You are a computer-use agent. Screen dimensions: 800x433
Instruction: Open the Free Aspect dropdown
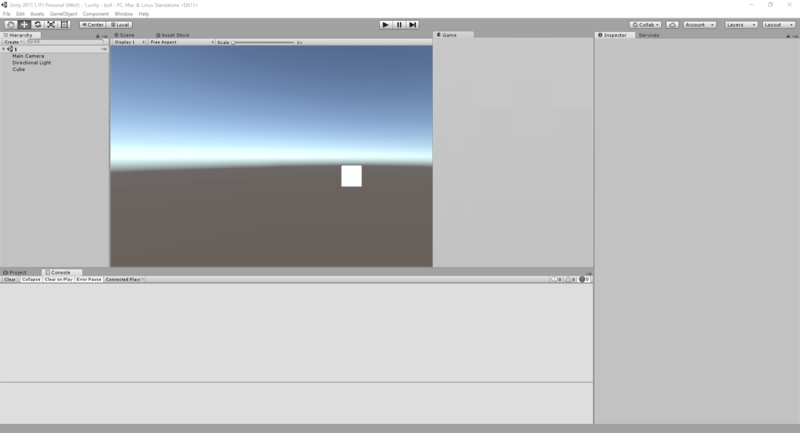click(182, 42)
